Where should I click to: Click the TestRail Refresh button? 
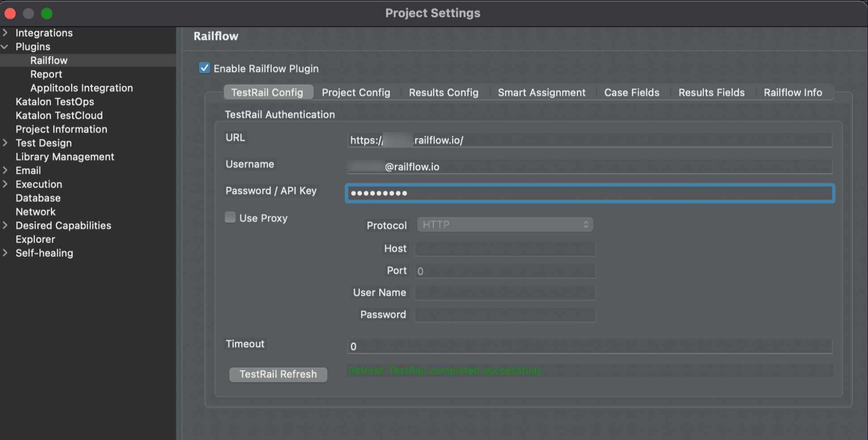click(x=278, y=374)
